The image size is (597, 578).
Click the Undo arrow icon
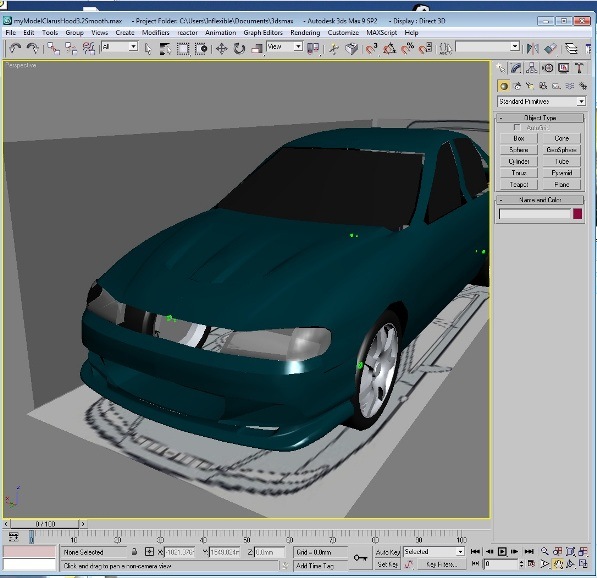(15, 48)
